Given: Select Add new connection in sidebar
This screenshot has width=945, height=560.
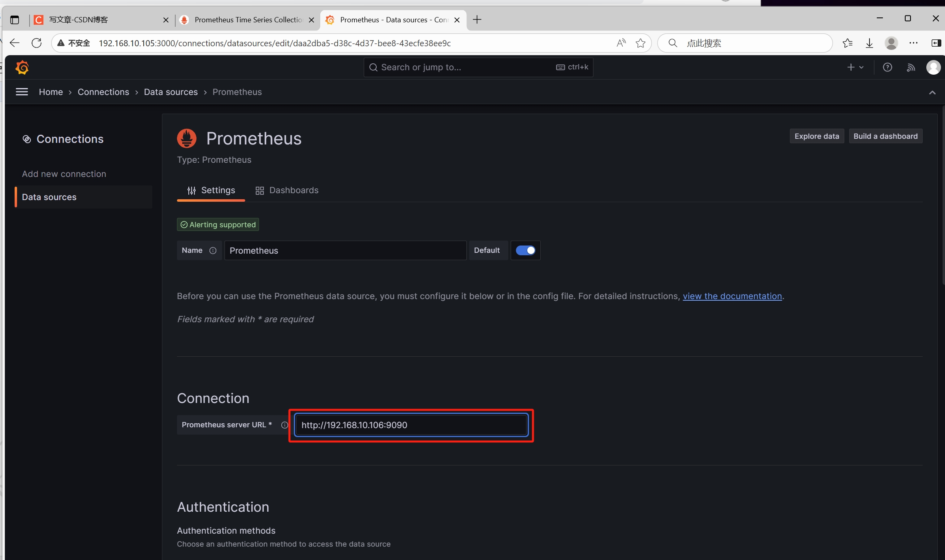Looking at the screenshot, I should pos(64,174).
